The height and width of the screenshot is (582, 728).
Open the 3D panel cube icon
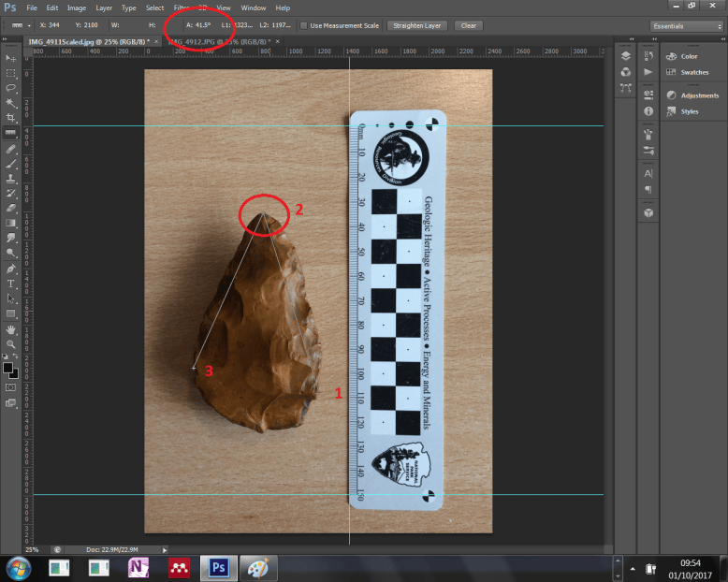coord(648,212)
